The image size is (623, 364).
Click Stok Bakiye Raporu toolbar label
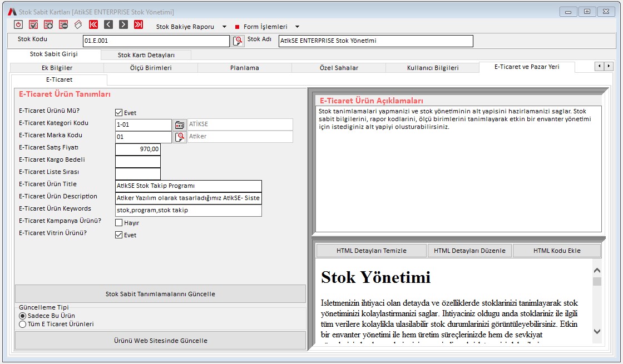click(185, 27)
